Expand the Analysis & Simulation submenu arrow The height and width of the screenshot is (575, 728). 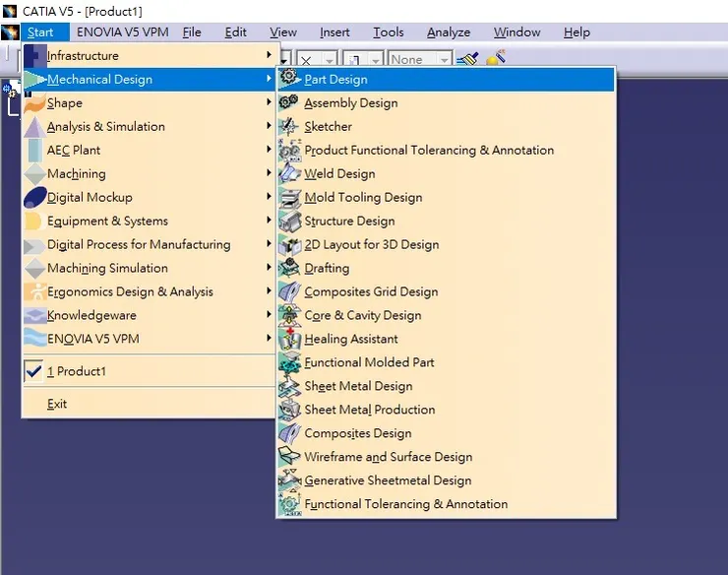click(269, 125)
